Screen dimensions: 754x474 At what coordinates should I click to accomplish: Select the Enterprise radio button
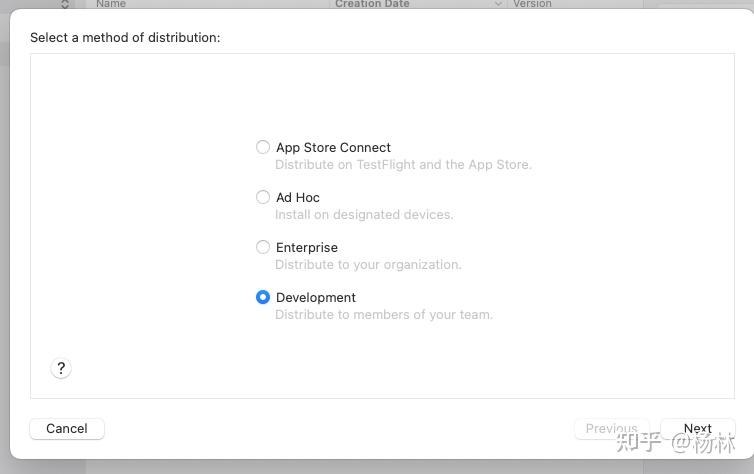tap(263, 247)
